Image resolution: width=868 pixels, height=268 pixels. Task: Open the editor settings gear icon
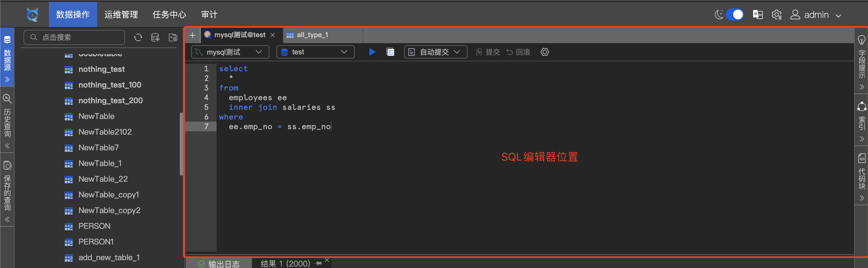click(544, 52)
